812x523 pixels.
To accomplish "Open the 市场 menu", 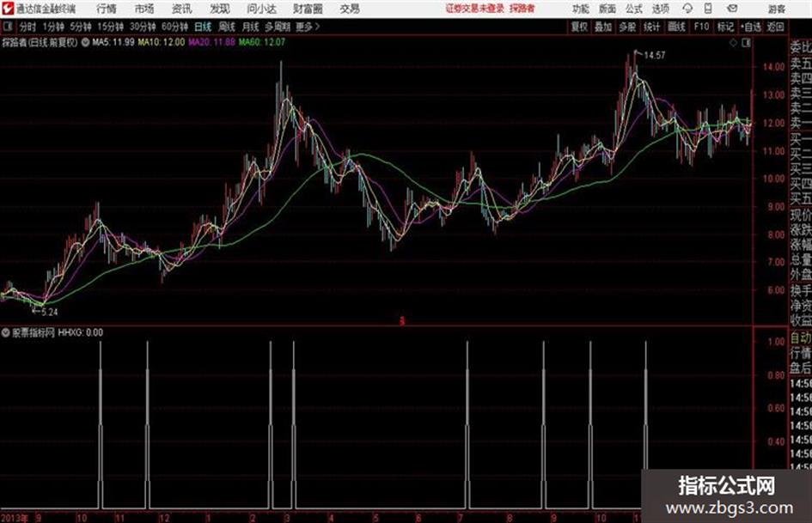I will [144, 9].
